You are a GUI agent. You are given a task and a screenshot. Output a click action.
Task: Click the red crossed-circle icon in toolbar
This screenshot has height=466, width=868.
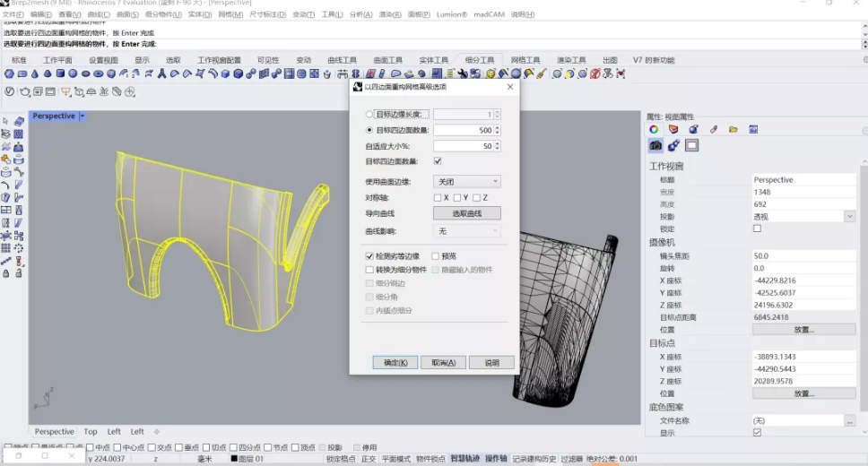click(x=595, y=73)
